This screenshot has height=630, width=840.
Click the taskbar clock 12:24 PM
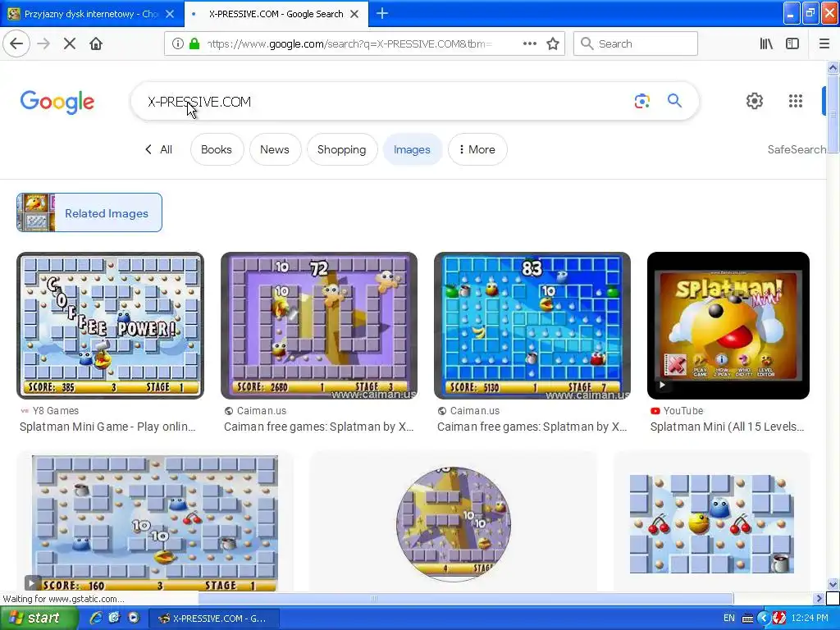pos(810,619)
